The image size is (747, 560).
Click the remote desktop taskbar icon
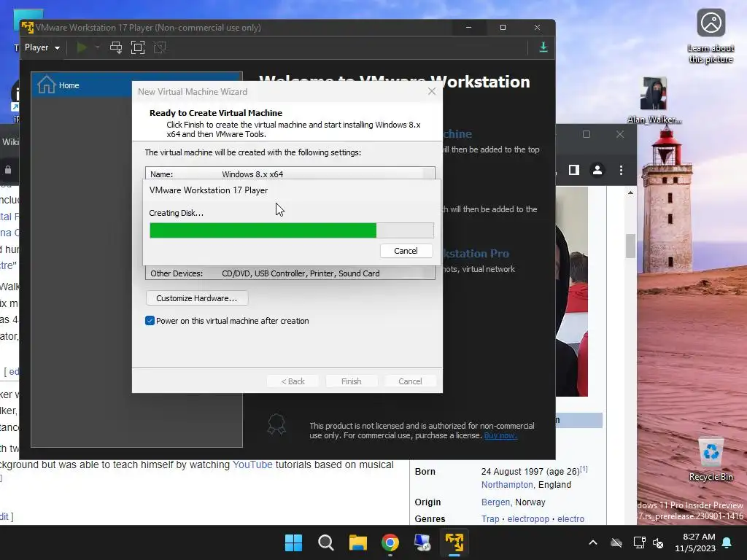tap(422, 542)
